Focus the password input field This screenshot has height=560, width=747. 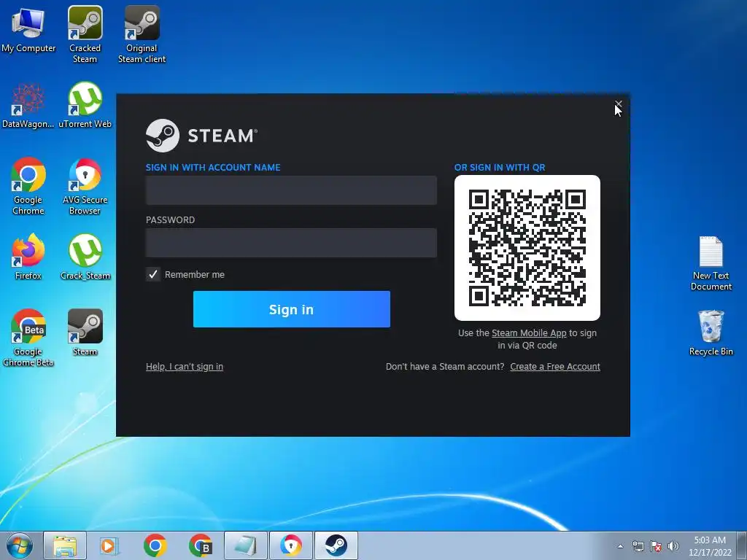tap(291, 242)
